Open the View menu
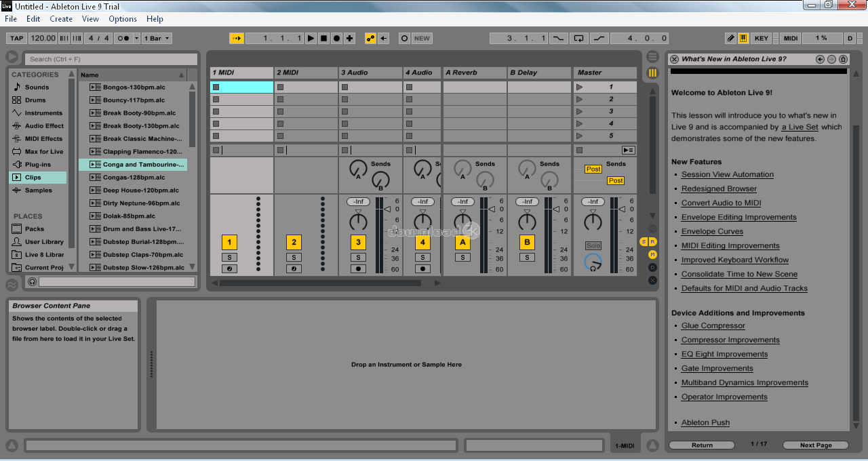Viewport: 868px width, 461px height. 90,19
